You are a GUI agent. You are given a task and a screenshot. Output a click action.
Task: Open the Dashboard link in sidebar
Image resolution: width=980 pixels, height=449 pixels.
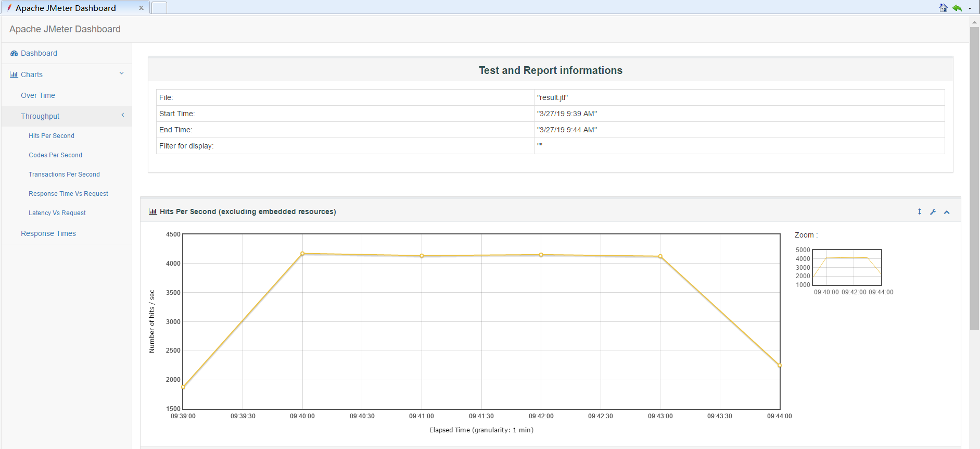[x=39, y=53]
